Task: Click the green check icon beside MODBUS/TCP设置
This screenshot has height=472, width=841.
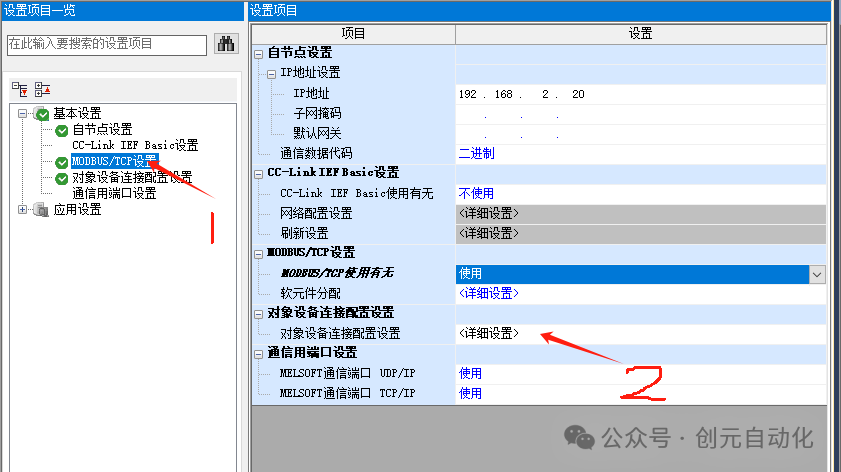Action: click(x=62, y=162)
